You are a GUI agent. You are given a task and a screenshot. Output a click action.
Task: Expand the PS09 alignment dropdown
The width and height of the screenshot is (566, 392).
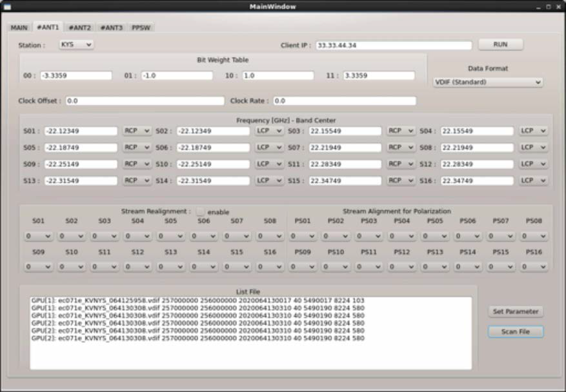coord(303,267)
